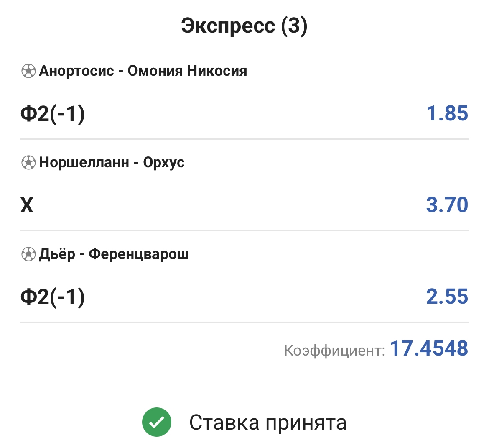Select the Экспресс (3) heading
Viewport: 489px width, 448px height.
click(244, 26)
